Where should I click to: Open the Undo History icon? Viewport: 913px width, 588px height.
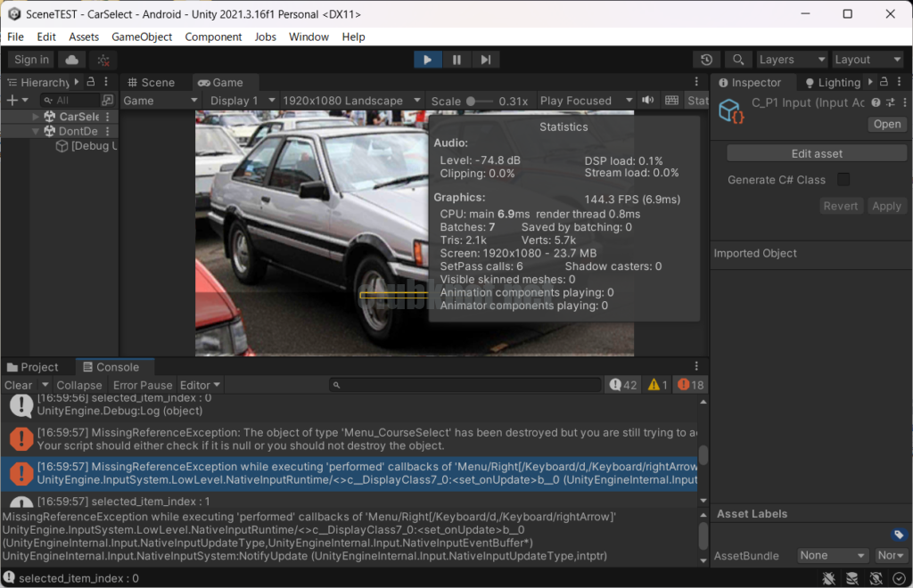tap(706, 60)
